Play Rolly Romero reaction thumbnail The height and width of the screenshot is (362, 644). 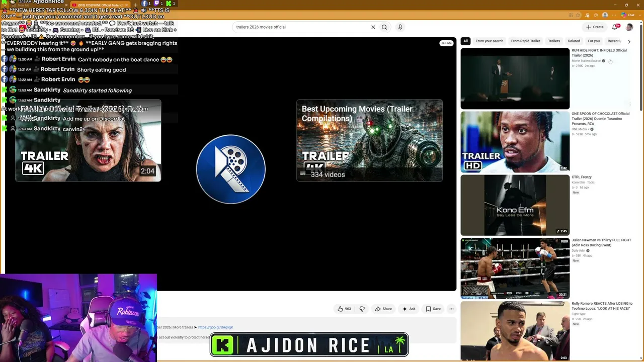tap(515, 331)
